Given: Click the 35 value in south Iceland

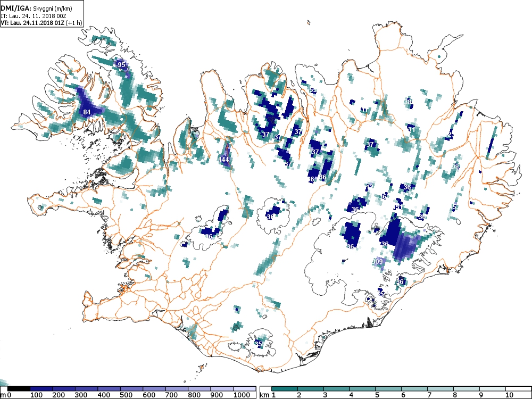Looking at the screenshot, I should pos(258,344).
